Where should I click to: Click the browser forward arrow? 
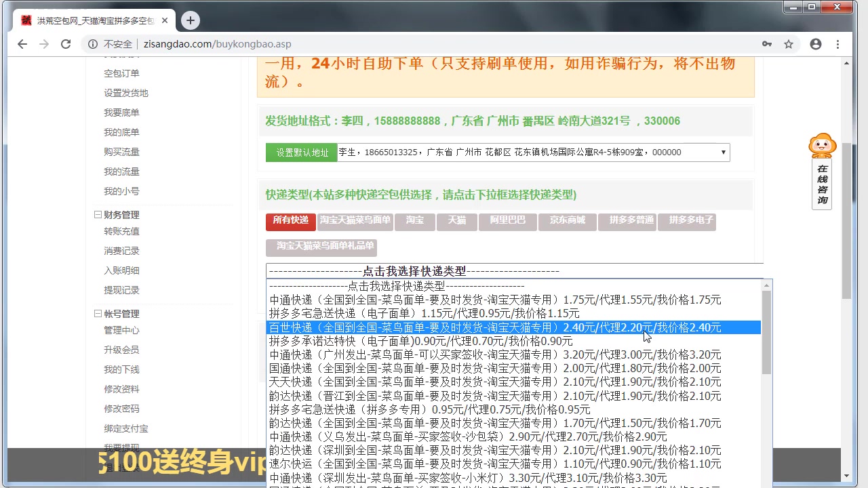(44, 44)
